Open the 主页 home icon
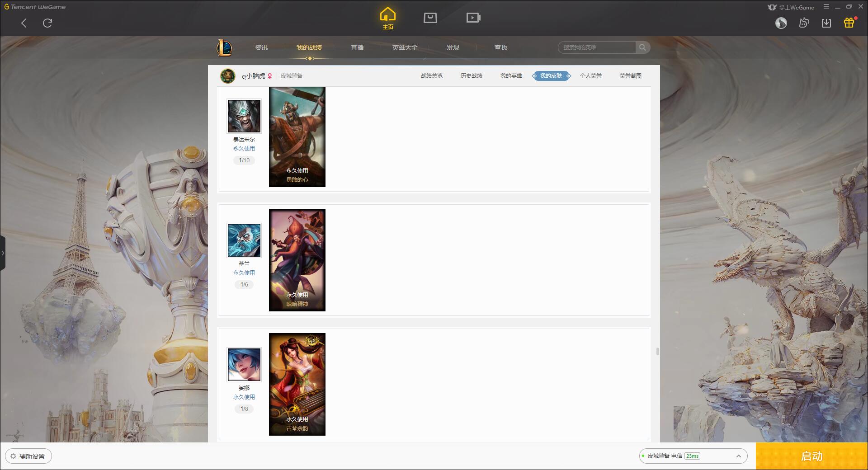 (x=388, y=18)
